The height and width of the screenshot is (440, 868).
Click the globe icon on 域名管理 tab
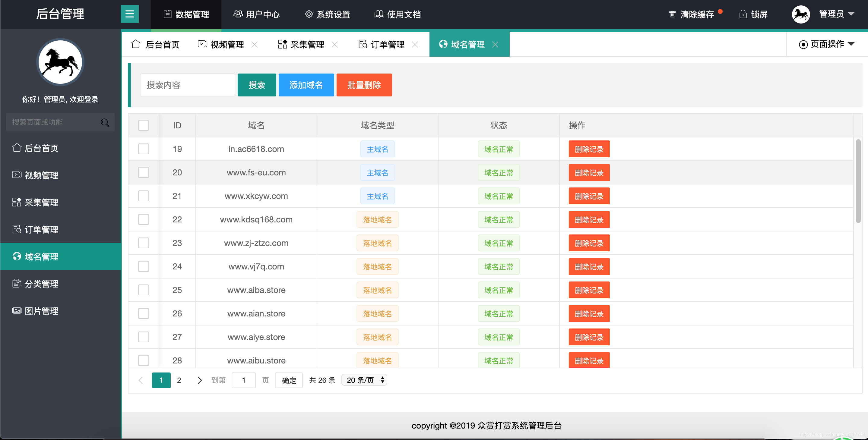coord(443,44)
